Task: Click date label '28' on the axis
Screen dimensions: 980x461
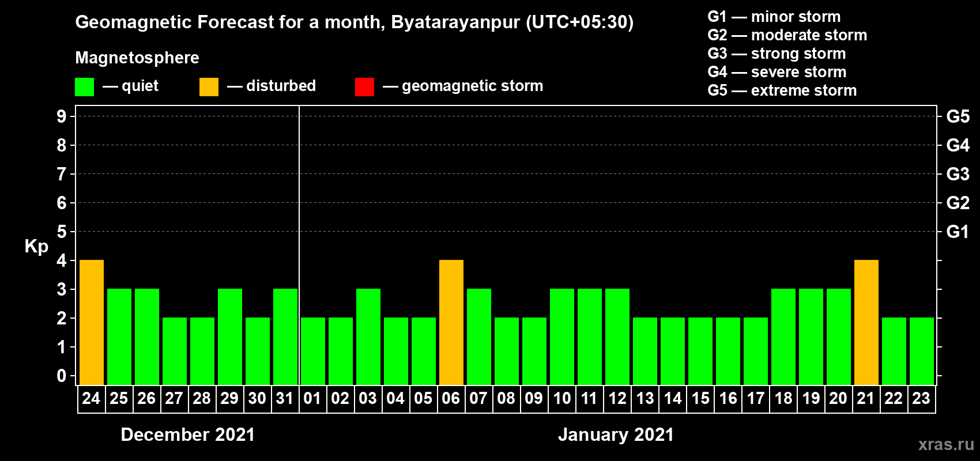Action: 202,399
